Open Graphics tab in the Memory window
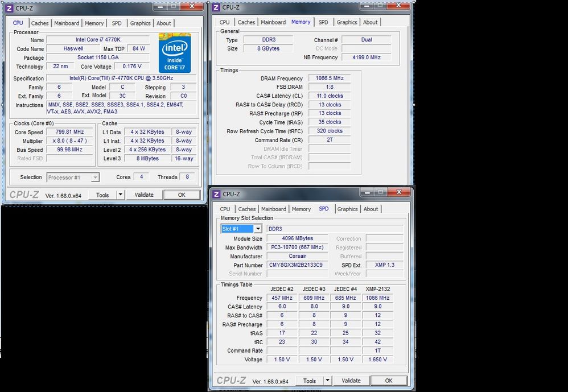The width and height of the screenshot is (568, 392). click(347, 22)
